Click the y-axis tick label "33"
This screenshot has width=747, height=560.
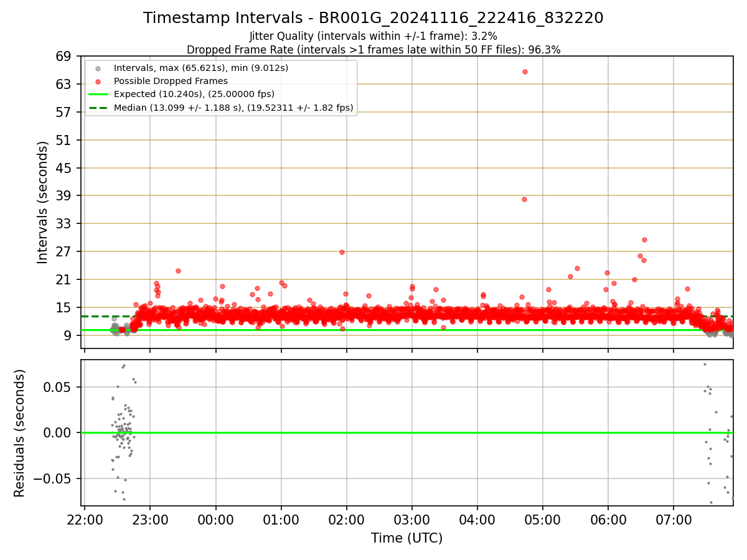click(64, 224)
